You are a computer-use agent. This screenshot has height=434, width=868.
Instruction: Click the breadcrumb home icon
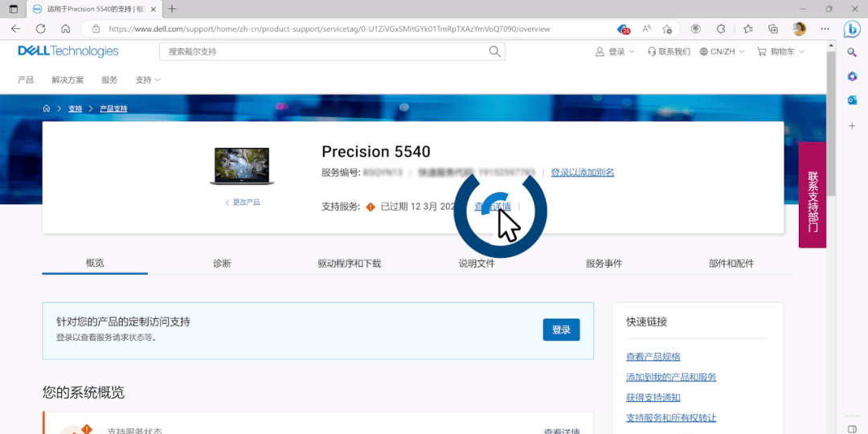point(47,108)
